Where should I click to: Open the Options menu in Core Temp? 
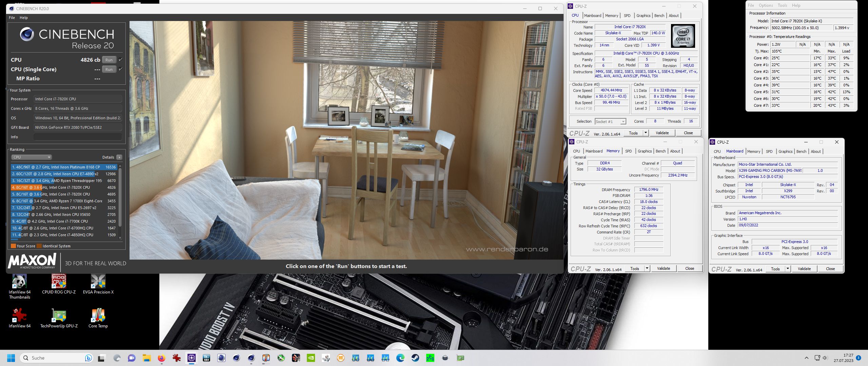click(x=766, y=5)
